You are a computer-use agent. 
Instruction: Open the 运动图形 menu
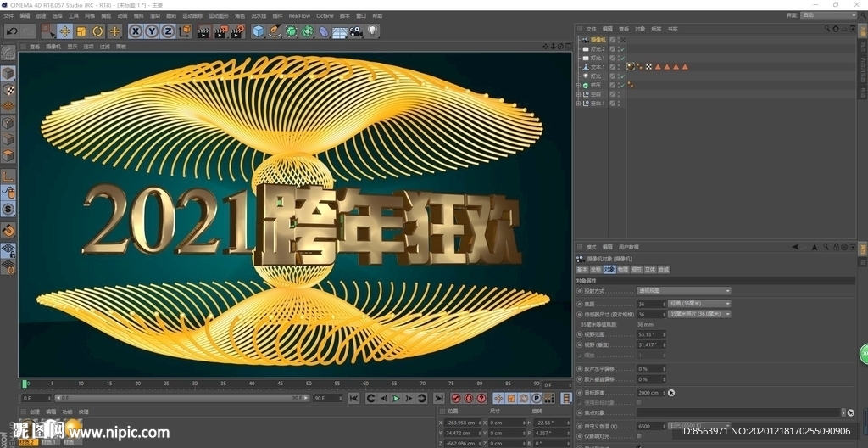(218, 15)
